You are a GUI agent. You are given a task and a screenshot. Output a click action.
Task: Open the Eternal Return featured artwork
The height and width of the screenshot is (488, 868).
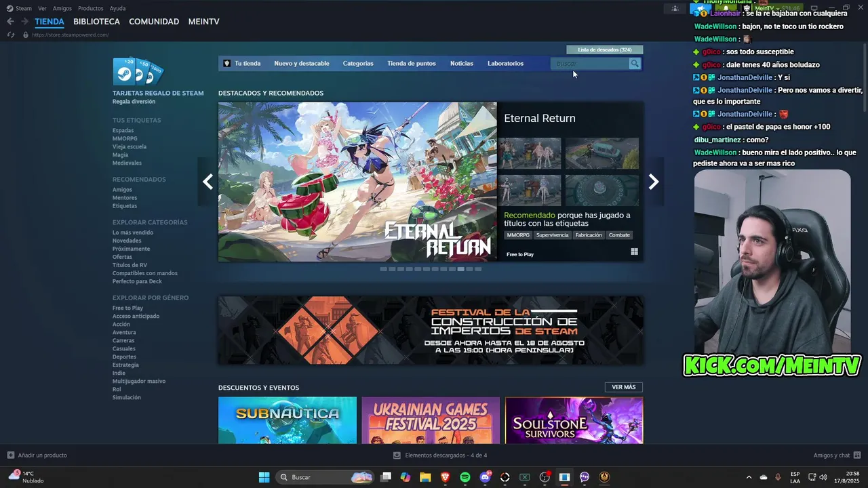point(357,182)
